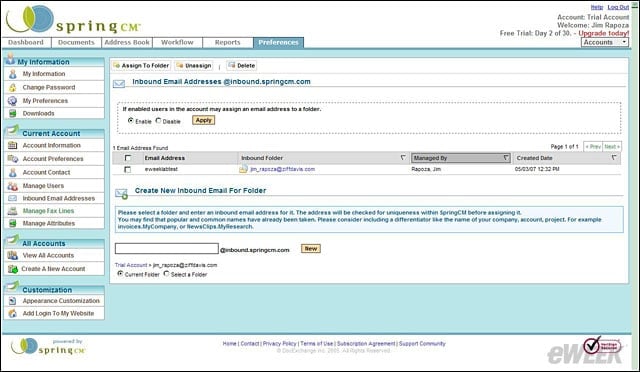Check the select-all checkbox in table header

point(128,158)
